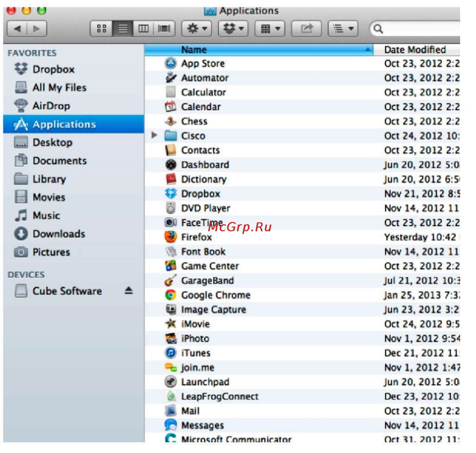The width and height of the screenshot is (476, 453).
Task: Select the LeapFrogConnect icon
Action: point(171,396)
